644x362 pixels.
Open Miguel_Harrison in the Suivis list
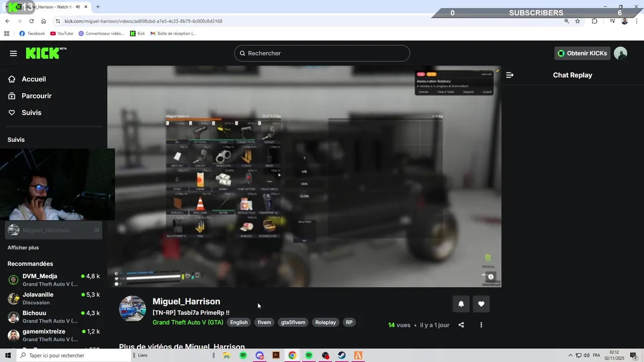[53, 230]
